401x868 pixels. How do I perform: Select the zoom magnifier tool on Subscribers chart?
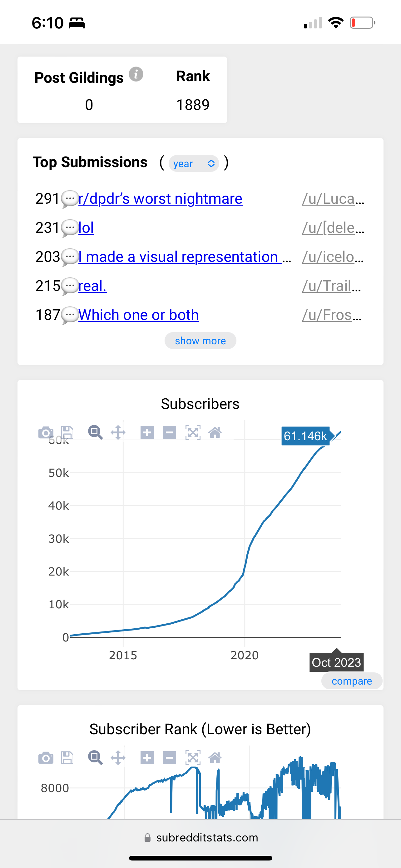[95, 432]
